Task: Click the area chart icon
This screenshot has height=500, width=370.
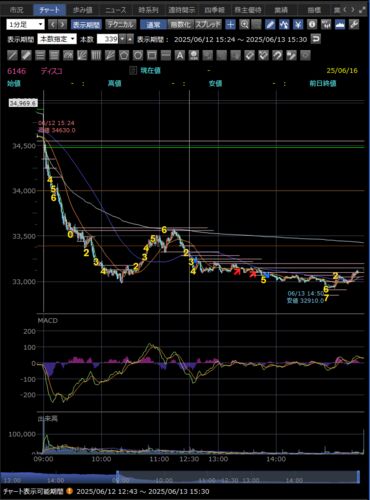Action: 340,24
